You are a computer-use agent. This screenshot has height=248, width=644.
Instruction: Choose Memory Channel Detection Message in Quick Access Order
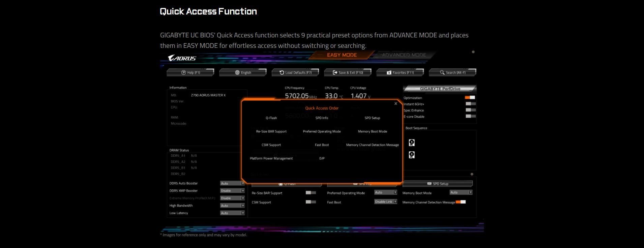click(373, 145)
